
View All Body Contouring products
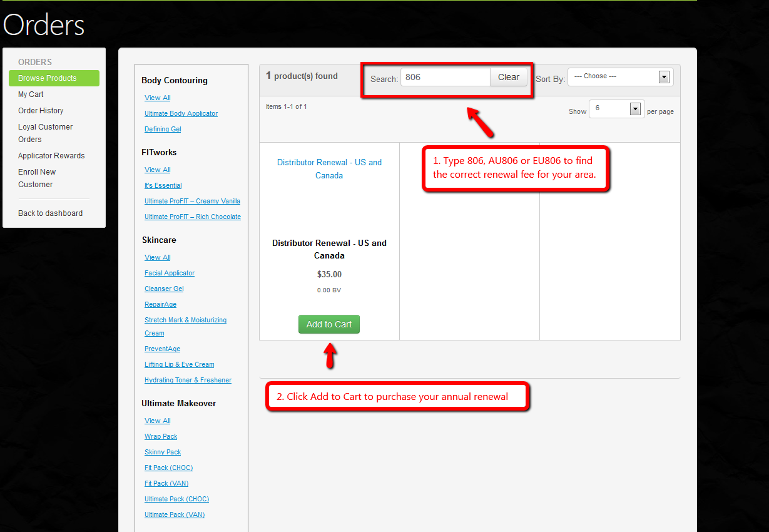[156, 98]
